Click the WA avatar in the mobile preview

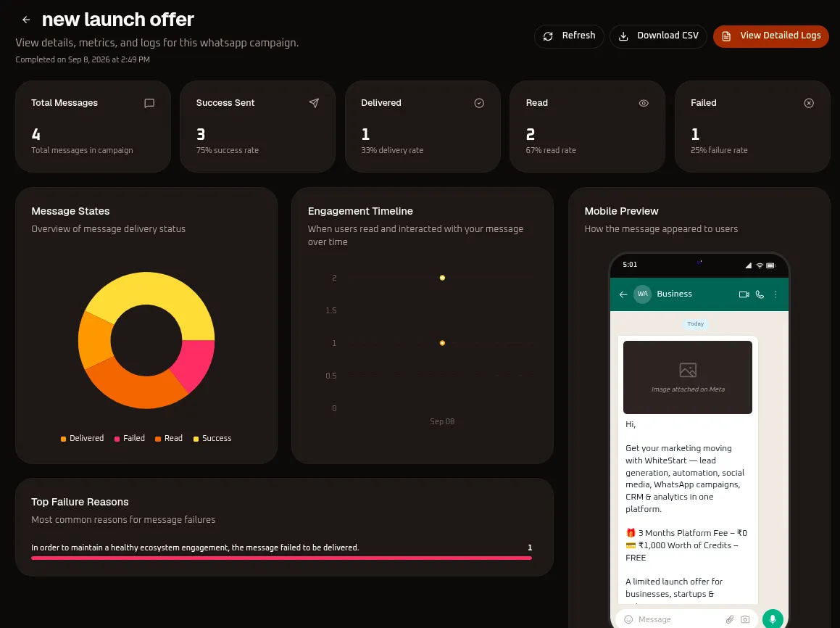pyautogui.click(x=642, y=294)
